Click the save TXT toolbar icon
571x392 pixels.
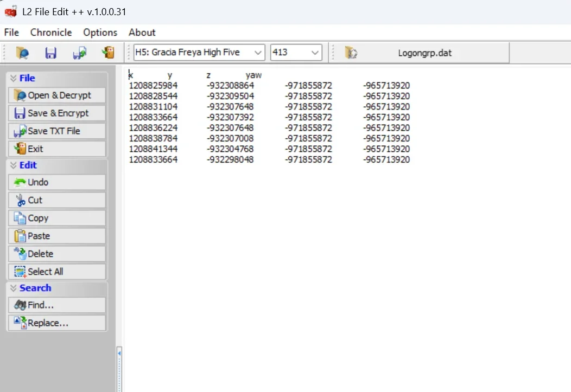[x=79, y=53]
